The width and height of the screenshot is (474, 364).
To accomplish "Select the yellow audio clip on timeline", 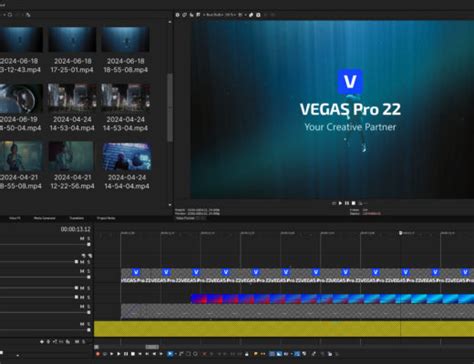I will [284, 329].
